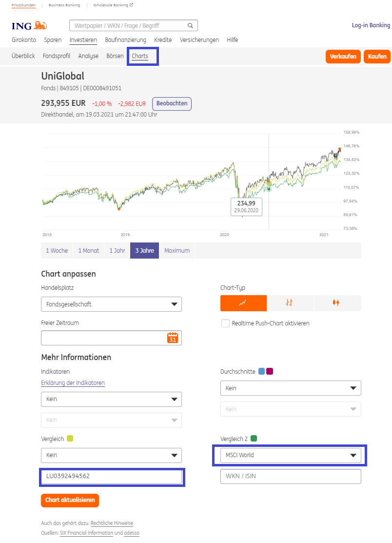The image size is (392, 543).
Task: Open the Handelsplatz dropdown
Action: tap(111, 304)
